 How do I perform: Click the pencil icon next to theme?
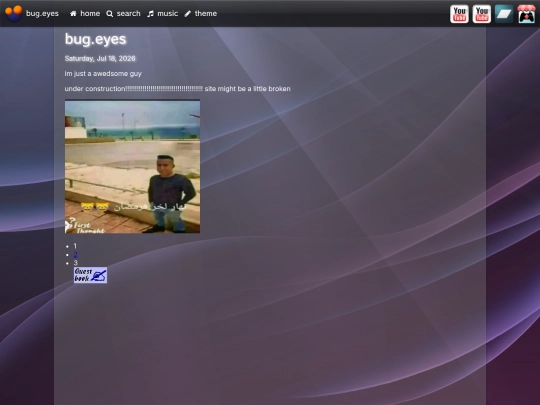187,13
